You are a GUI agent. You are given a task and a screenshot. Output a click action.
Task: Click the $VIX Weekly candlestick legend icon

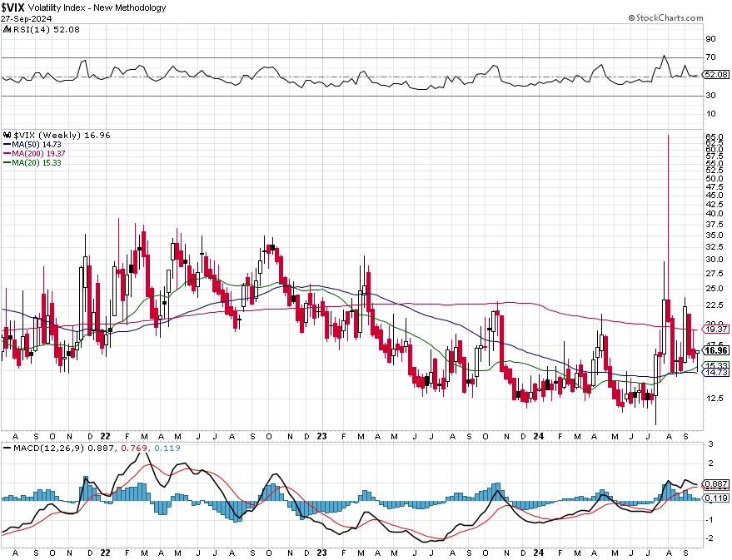pyautogui.click(x=7, y=136)
